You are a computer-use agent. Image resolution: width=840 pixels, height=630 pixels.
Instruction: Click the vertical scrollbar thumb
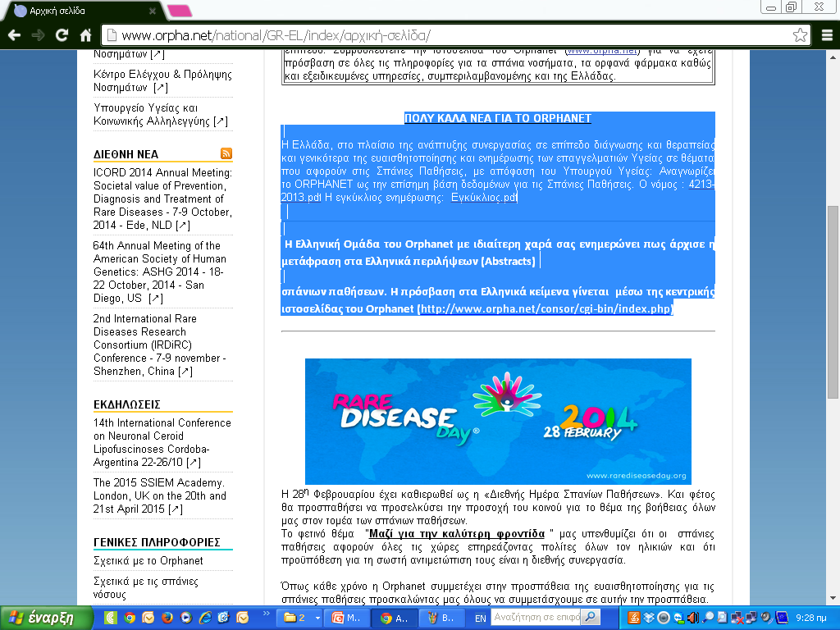tap(833, 302)
